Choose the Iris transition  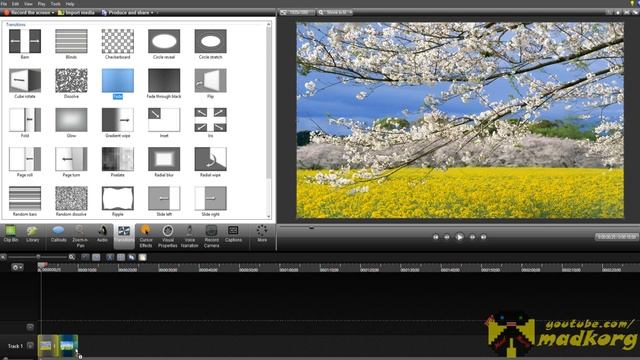click(x=211, y=120)
